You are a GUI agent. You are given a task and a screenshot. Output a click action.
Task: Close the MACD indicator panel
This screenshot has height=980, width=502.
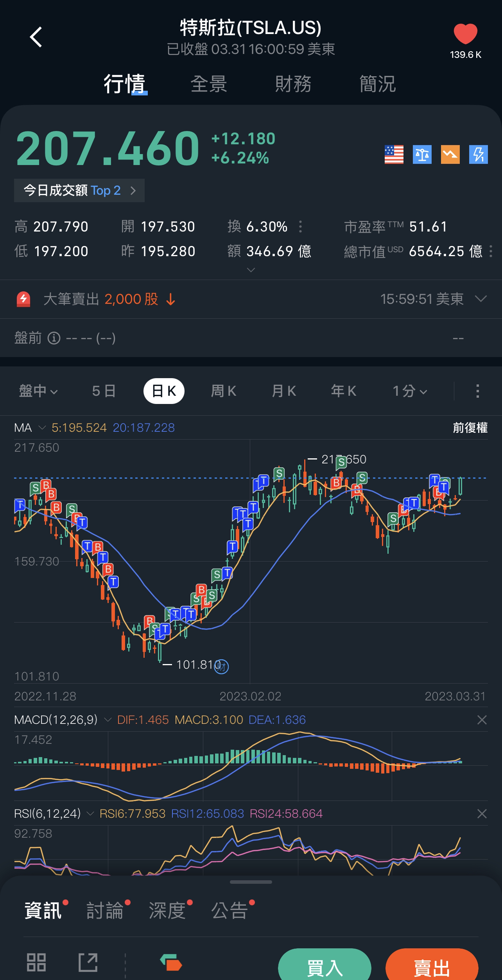pyautogui.click(x=482, y=720)
